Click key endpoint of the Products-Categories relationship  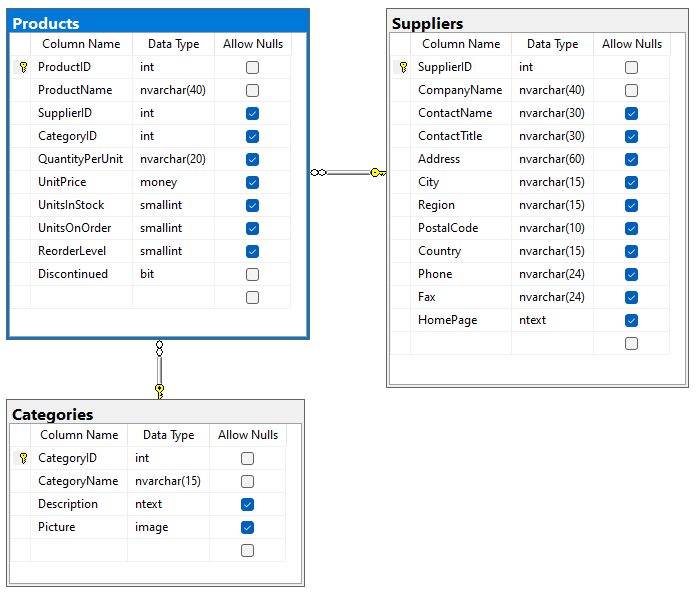pyautogui.click(x=159, y=389)
